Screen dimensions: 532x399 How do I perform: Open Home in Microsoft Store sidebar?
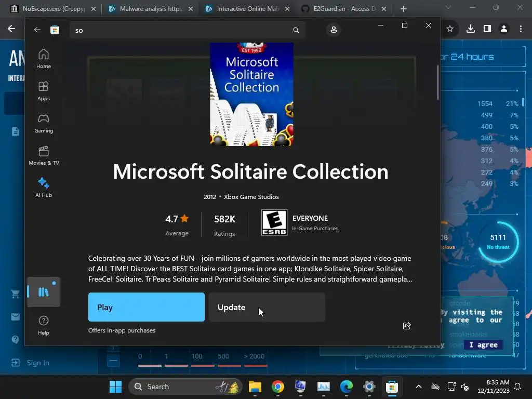(44, 59)
